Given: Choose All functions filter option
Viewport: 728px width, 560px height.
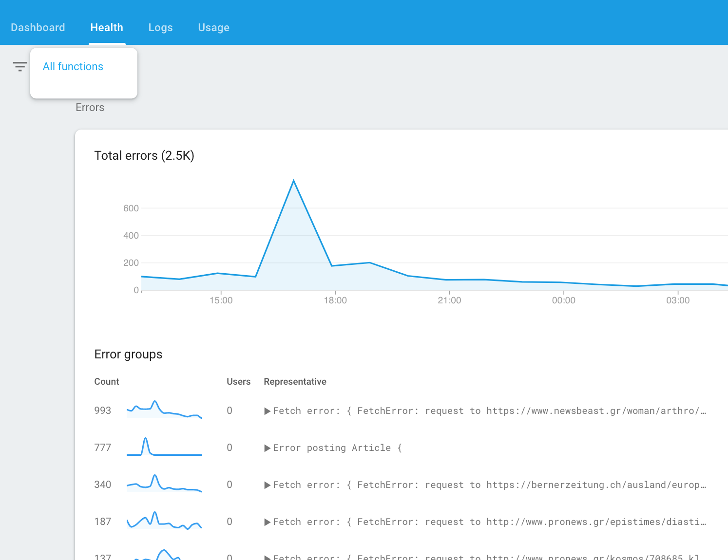Looking at the screenshot, I should click(73, 67).
